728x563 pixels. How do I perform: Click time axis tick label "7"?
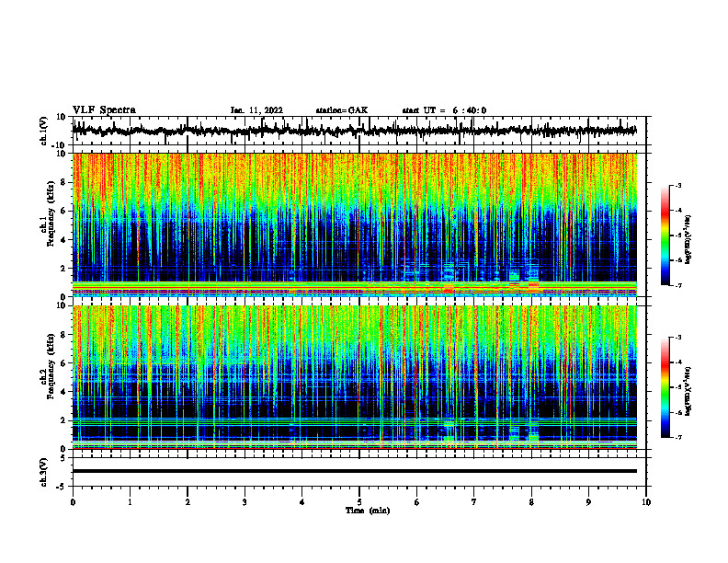[x=474, y=502]
